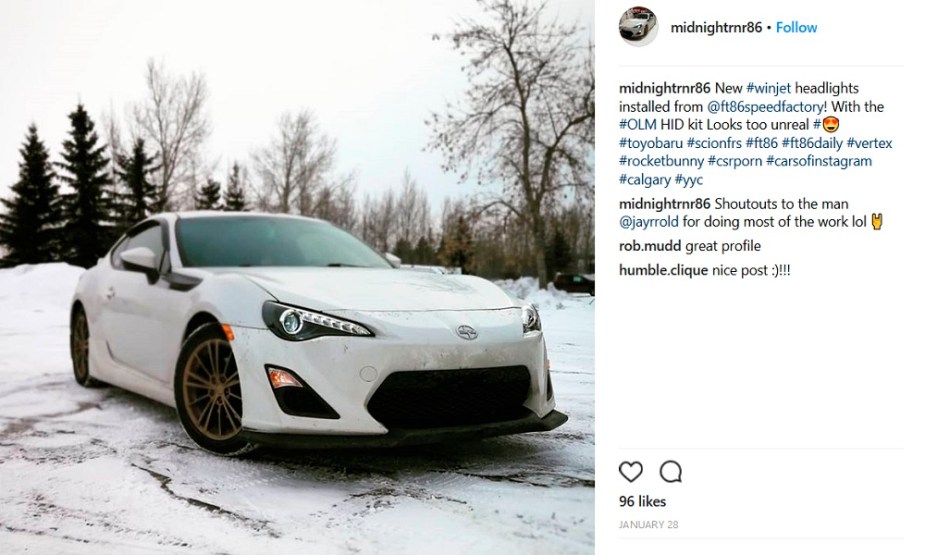Viewport: 925px width, 555px height.
Task: Open the #rocketbunny hashtag
Action: pos(661,161)
